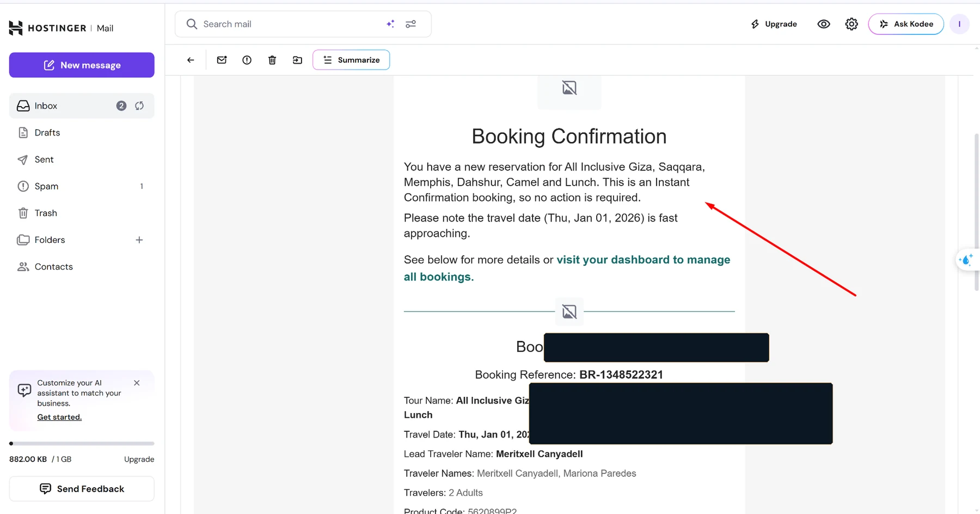Report this email as spam
The image size is (980, 514).
247,60
